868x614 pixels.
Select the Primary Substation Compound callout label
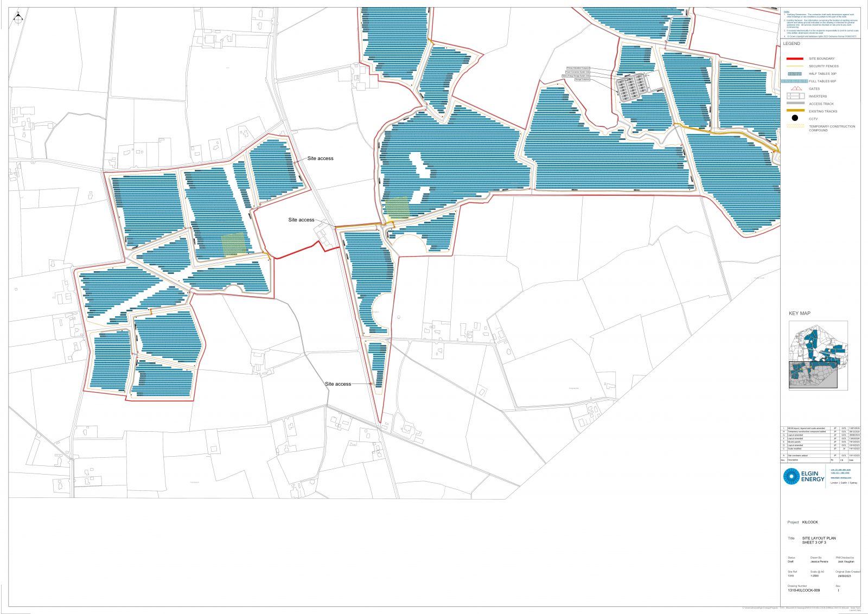578,68
